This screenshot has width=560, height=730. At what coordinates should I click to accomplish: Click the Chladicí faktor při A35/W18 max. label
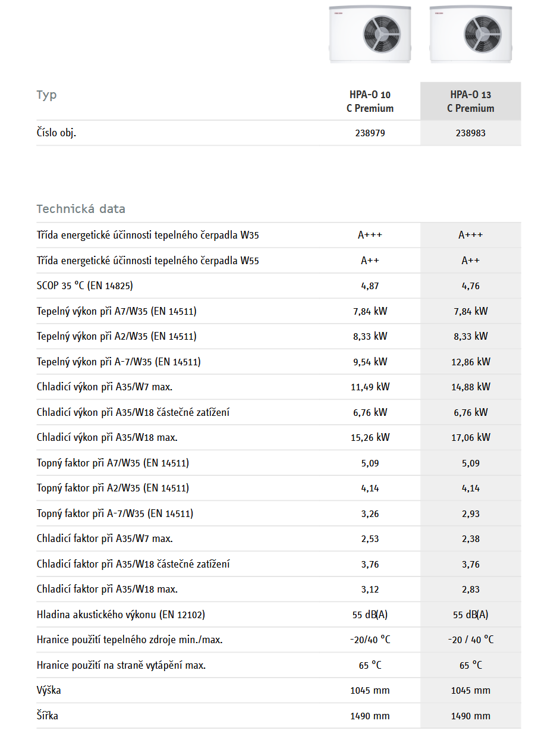click(107, 590)
